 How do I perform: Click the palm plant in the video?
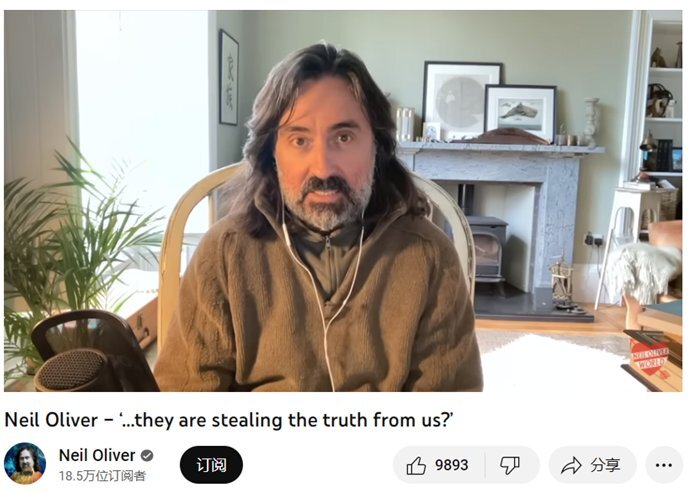click(75, 246)
